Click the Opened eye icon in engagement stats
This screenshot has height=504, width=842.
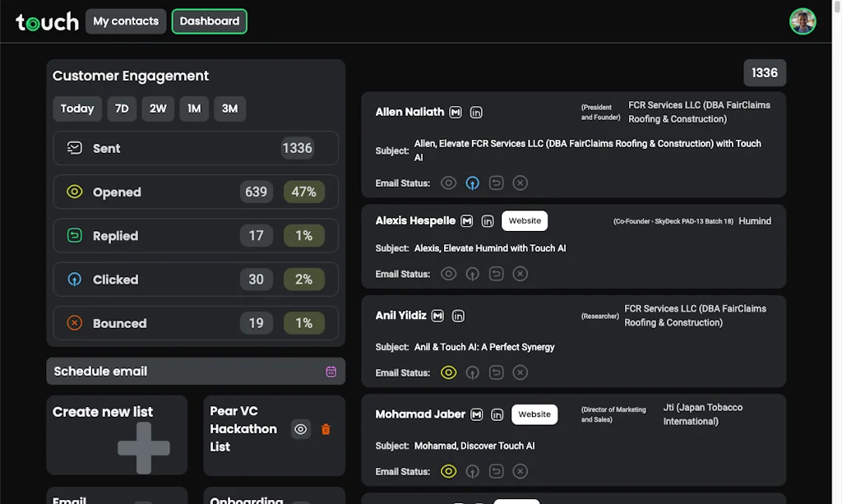click(x=75, y=192)
